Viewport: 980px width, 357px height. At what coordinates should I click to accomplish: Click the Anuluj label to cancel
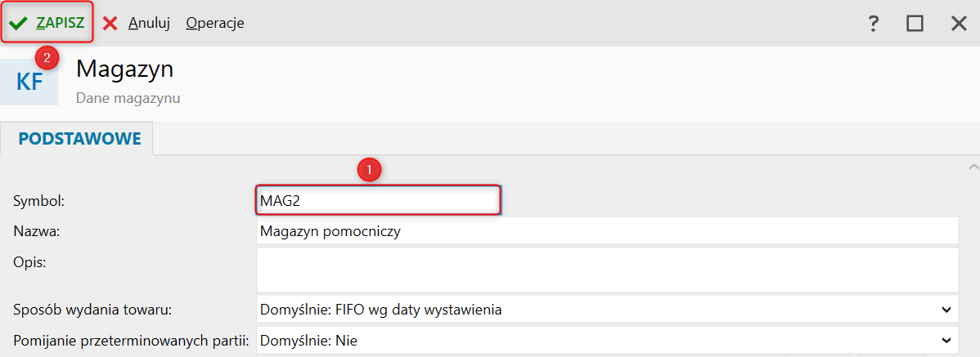[x=149, y=24]
